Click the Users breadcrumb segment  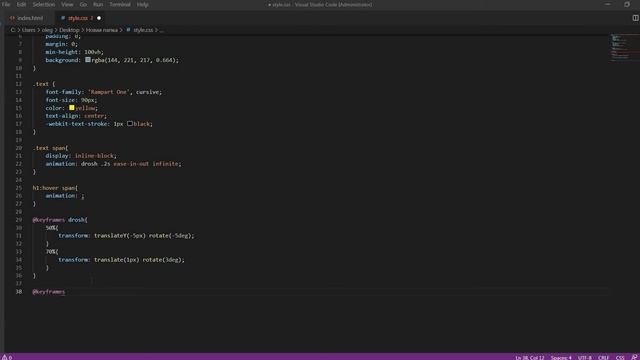[28, 30]
